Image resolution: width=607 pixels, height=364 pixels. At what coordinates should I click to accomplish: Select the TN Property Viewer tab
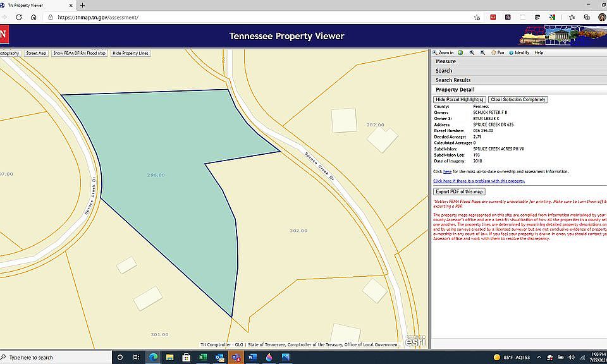pyautogui.click(x=37, y=6)
